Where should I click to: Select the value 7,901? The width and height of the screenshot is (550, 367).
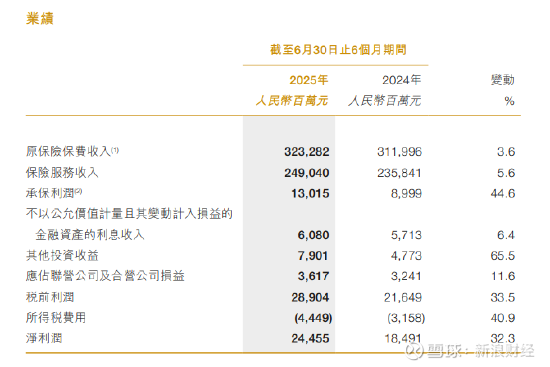click(313, 256)
